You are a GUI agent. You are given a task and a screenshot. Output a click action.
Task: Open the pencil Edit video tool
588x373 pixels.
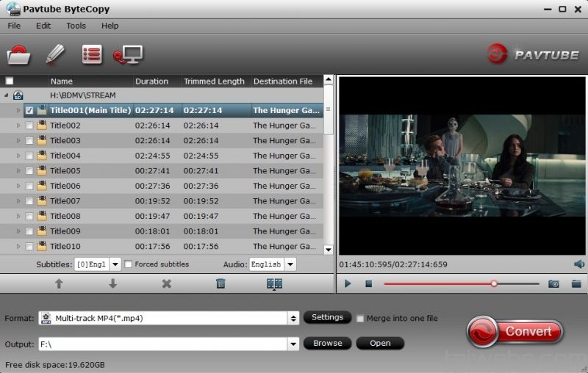coord(54,54)
